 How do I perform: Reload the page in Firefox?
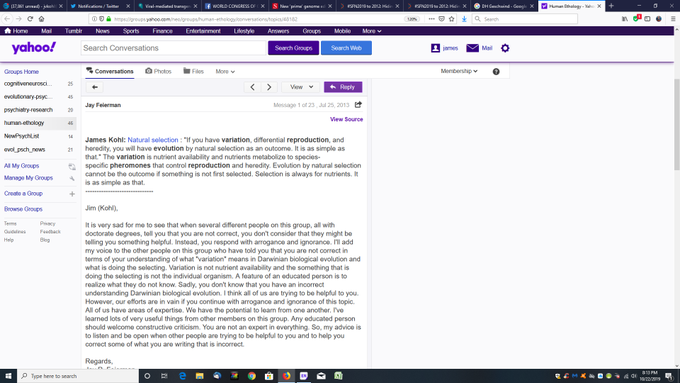click(x=30, y=19)
